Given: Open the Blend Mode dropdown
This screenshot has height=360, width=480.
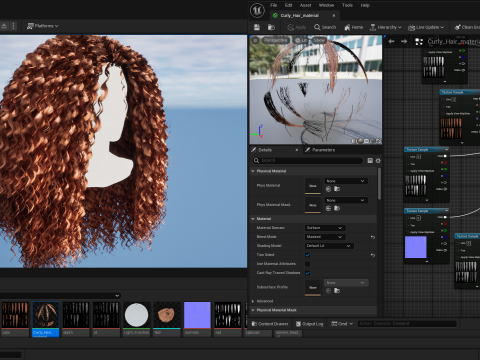Looking at the screenshot, I should 325,237.
